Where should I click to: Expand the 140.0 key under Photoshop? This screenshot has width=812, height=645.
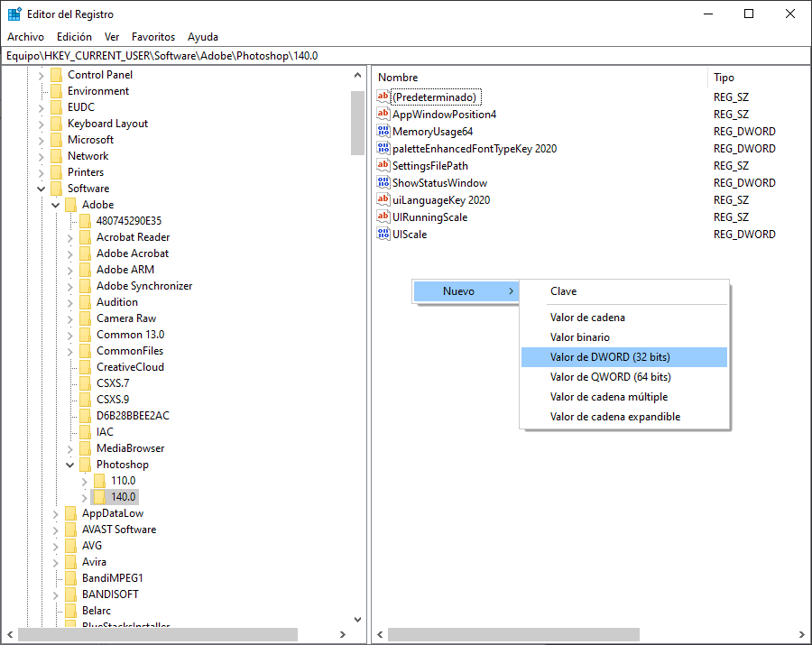point(85,497)
